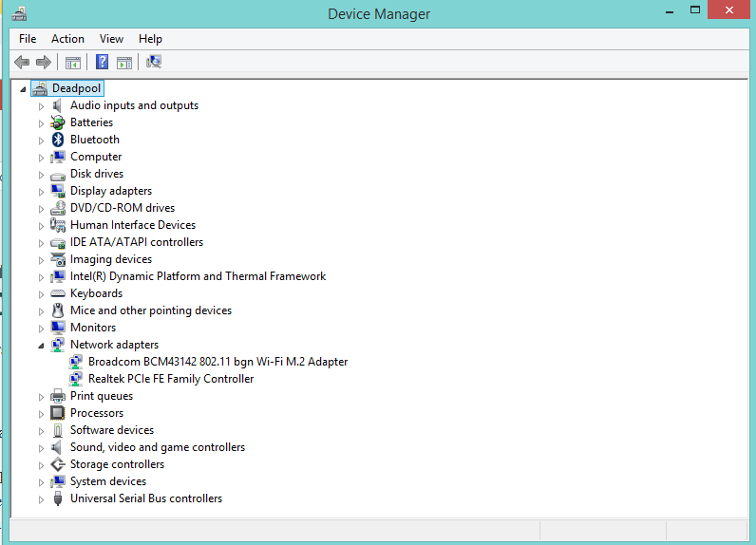Click Show/Hide Action Pane toolbar icon
This screenshot has width=756, height=545.
(124, 63)
